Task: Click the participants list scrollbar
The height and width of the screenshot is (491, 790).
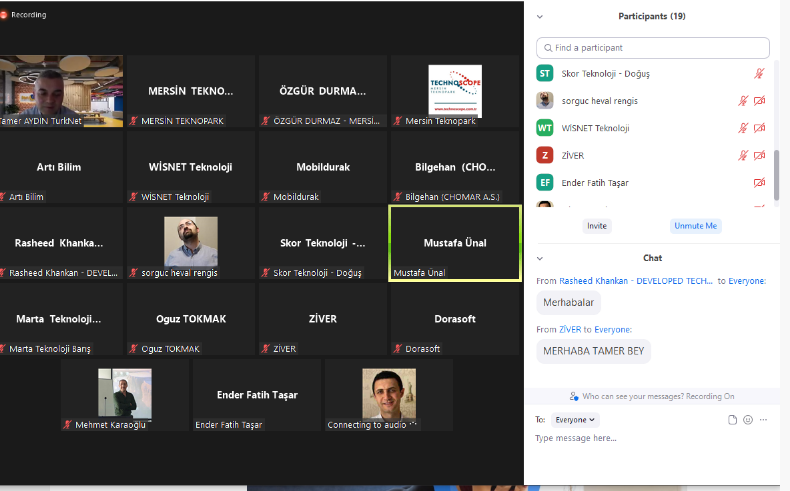Action: click(776, 174)
